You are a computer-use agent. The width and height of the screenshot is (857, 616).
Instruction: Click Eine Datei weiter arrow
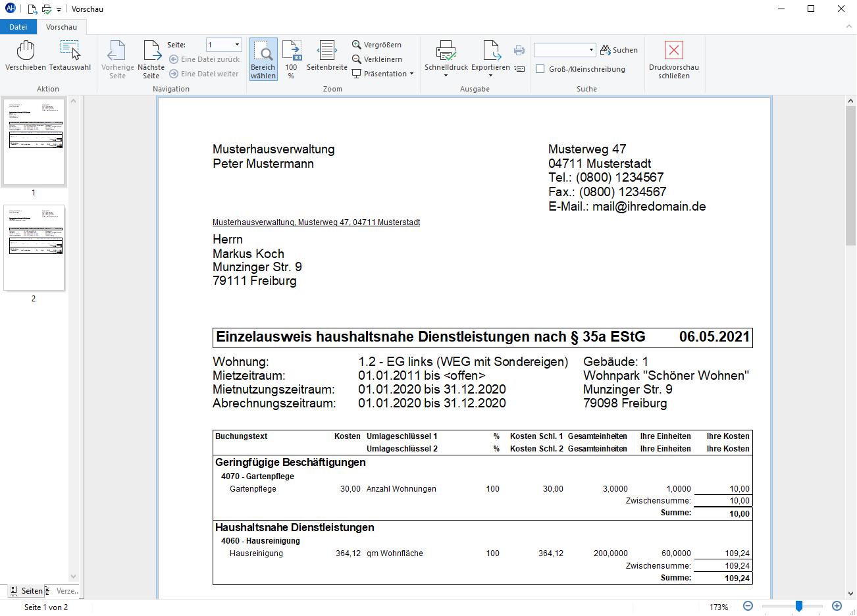[204, 74]
